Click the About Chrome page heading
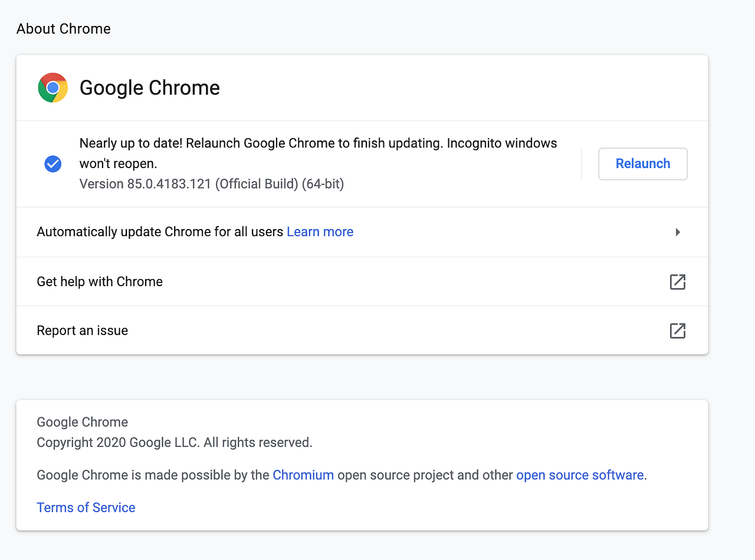 [x=64, y=29]
